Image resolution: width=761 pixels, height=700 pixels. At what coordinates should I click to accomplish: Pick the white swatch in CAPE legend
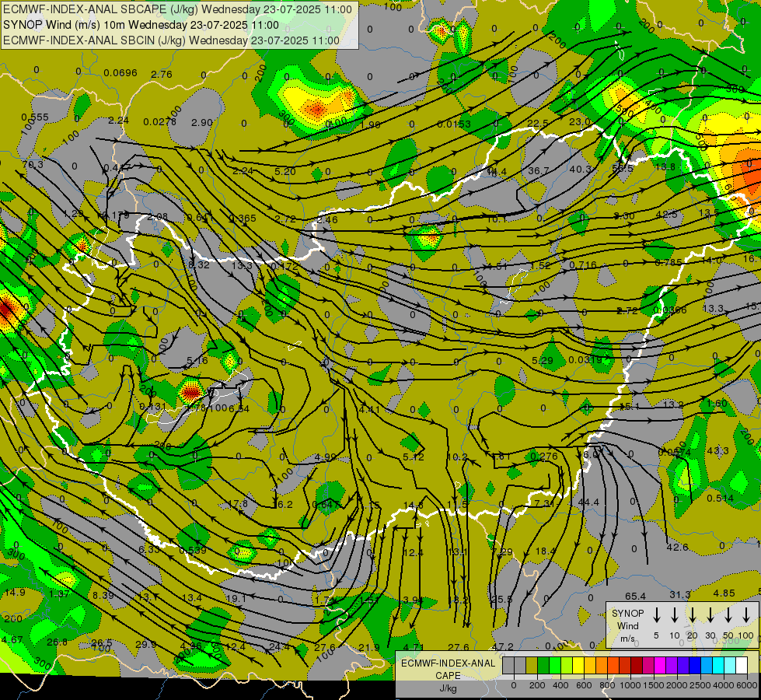tap(742, 665)
